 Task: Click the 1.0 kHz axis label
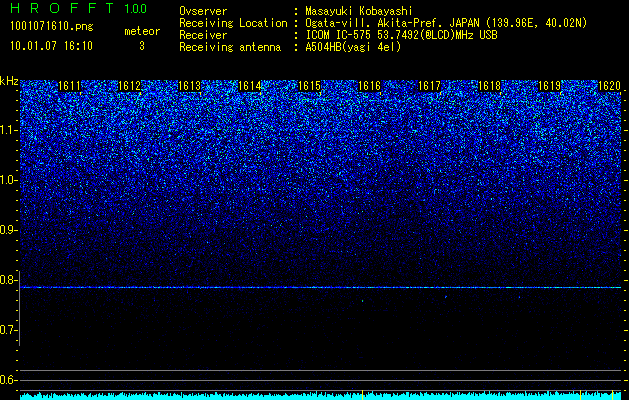9,180
